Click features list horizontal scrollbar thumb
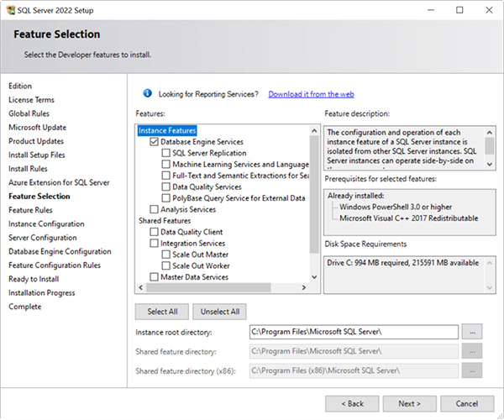Screen dimensions: 504x420 (208, 287)
